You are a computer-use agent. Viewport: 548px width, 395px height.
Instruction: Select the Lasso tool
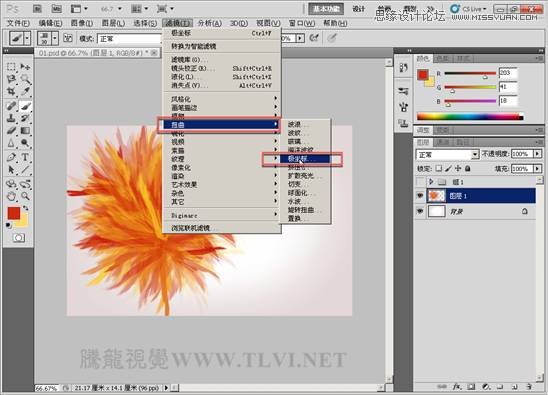(11, 79)
